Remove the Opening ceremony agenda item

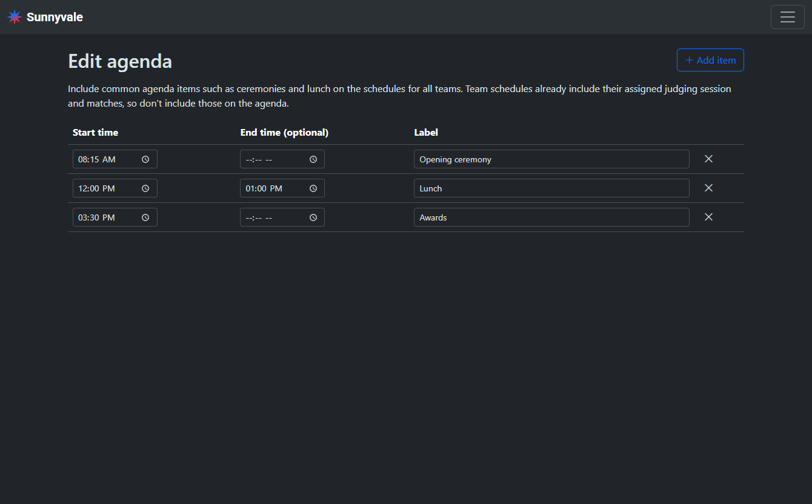(x=708, y=159)
